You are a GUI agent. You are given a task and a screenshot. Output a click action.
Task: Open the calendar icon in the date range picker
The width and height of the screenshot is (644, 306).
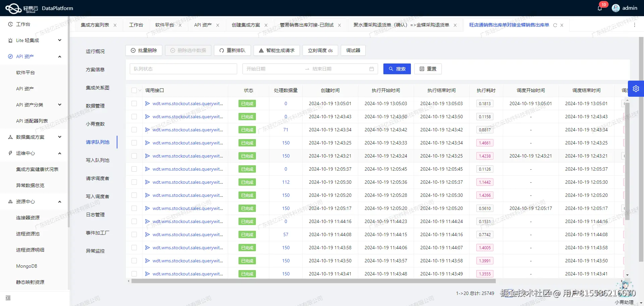pos(371,69)
